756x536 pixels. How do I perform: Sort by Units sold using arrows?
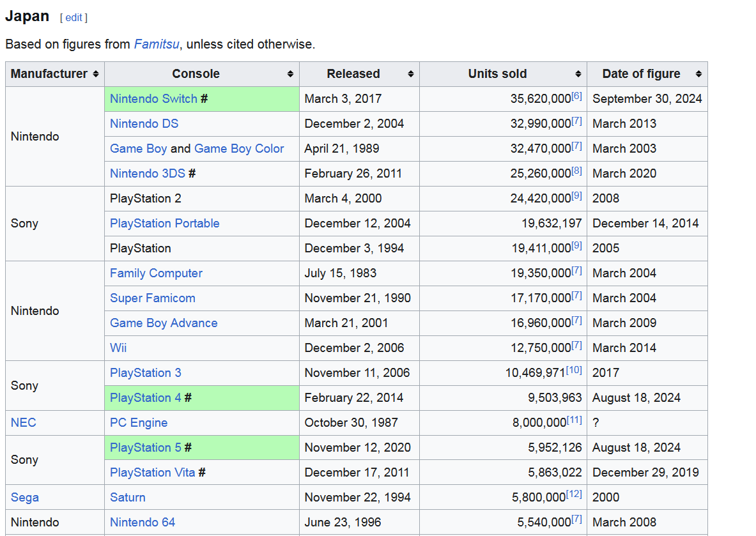578,73
